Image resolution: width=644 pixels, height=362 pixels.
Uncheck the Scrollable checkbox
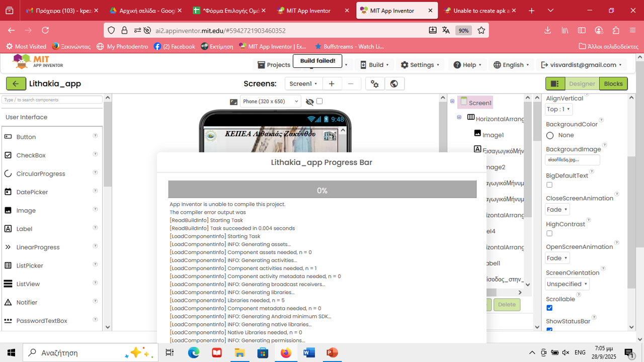(549, 308)
